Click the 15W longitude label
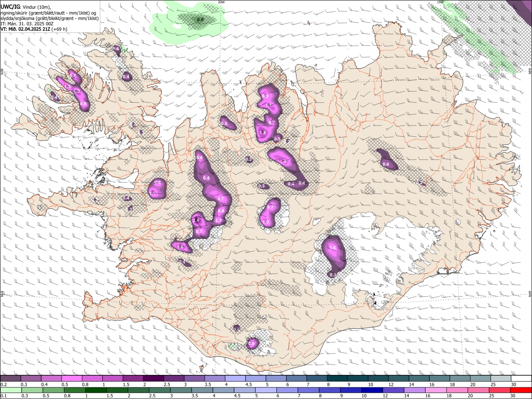This screenshot has height=399, width=532. pyautogui.click(x=441, y=2)
